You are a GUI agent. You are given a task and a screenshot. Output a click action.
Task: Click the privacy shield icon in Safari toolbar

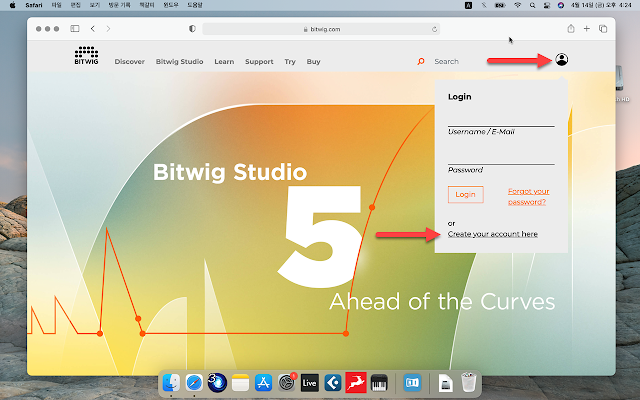tap(192, 29)
